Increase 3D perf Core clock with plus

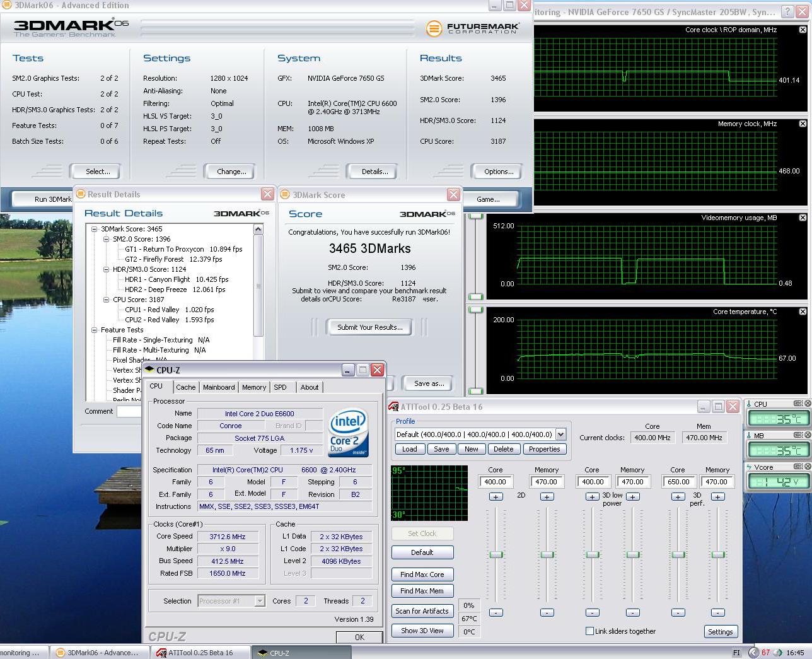click(x=678, y=497)
